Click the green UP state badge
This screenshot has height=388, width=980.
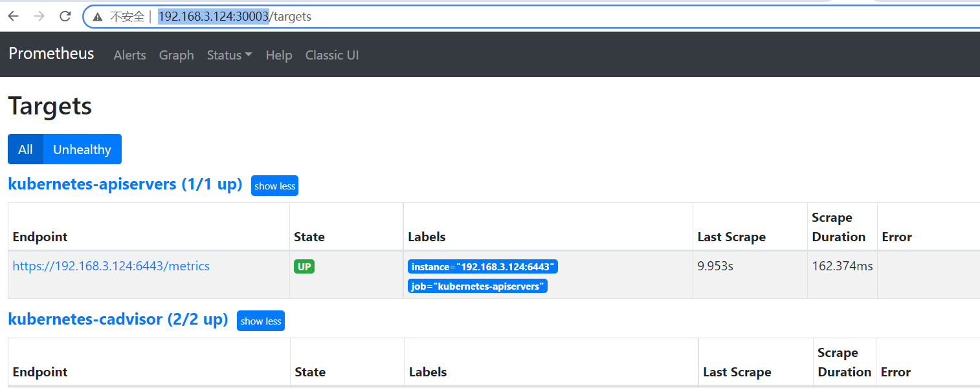click(x=304, y=266)
